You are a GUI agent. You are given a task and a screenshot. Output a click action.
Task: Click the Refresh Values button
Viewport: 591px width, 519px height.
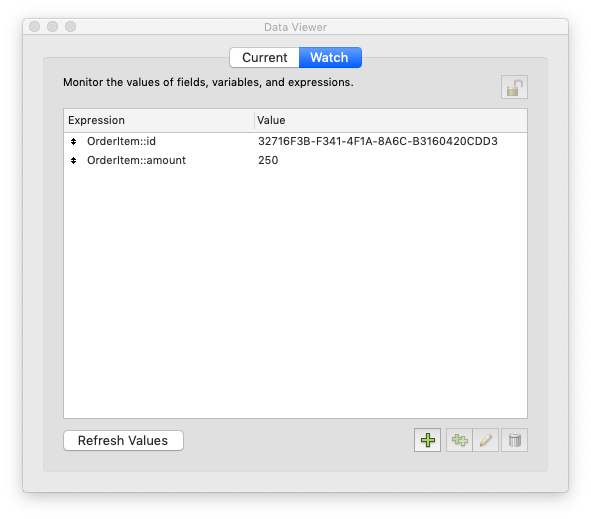(123, 440)
